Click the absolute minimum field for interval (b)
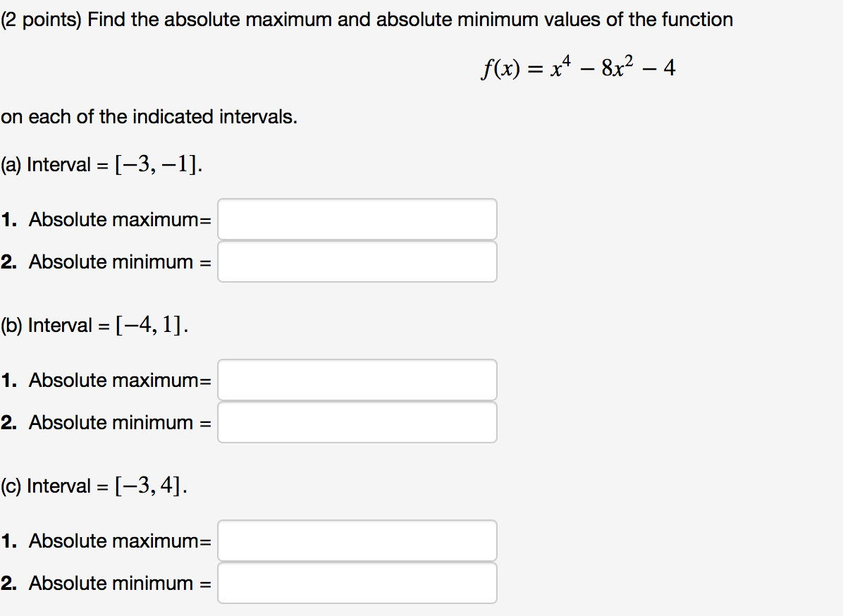Viewport: 843px width, 616px height. [357, 422]
